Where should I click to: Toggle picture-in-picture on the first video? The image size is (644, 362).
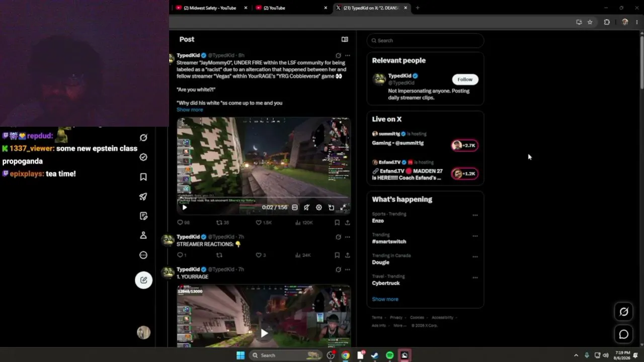pyautogui.click(x=331, y=207)
